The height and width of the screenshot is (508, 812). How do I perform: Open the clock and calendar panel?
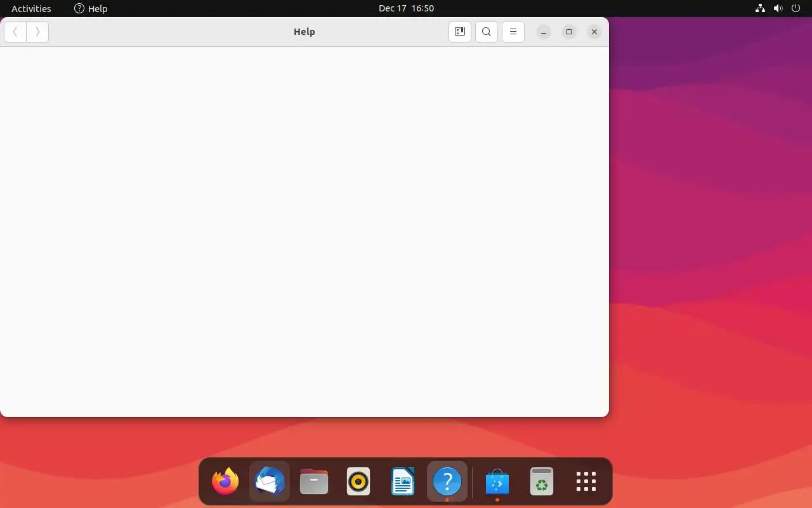[406, 8]
